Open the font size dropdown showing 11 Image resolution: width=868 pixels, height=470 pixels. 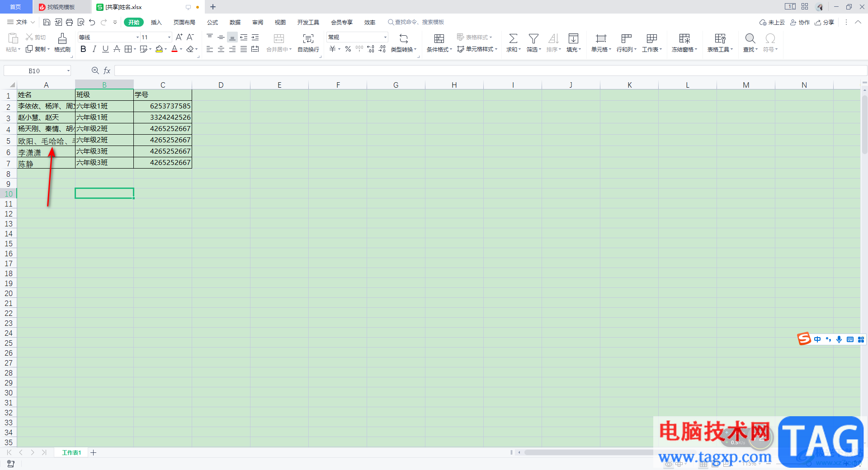point(169,37)
